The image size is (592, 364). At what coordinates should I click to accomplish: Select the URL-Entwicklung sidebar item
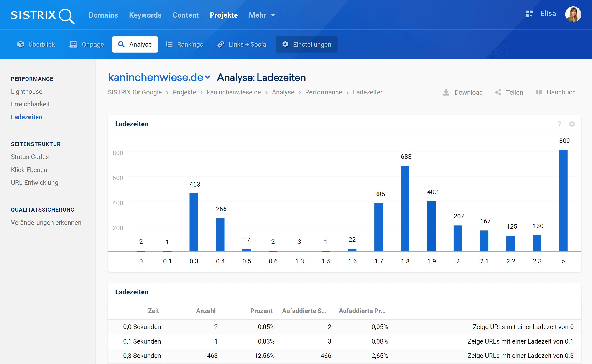point(35,182)
